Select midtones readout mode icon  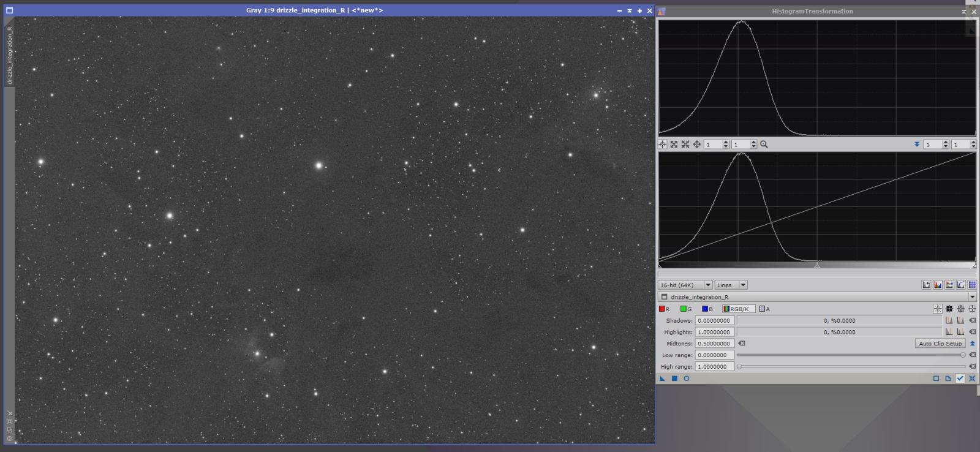[x=961, y=309]
